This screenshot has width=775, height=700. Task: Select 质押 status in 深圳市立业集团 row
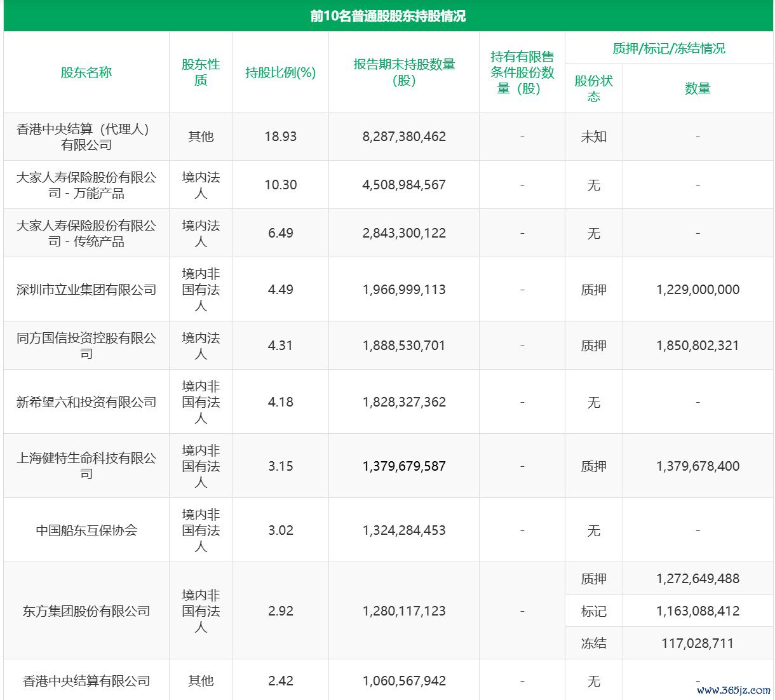coord(594,290)
